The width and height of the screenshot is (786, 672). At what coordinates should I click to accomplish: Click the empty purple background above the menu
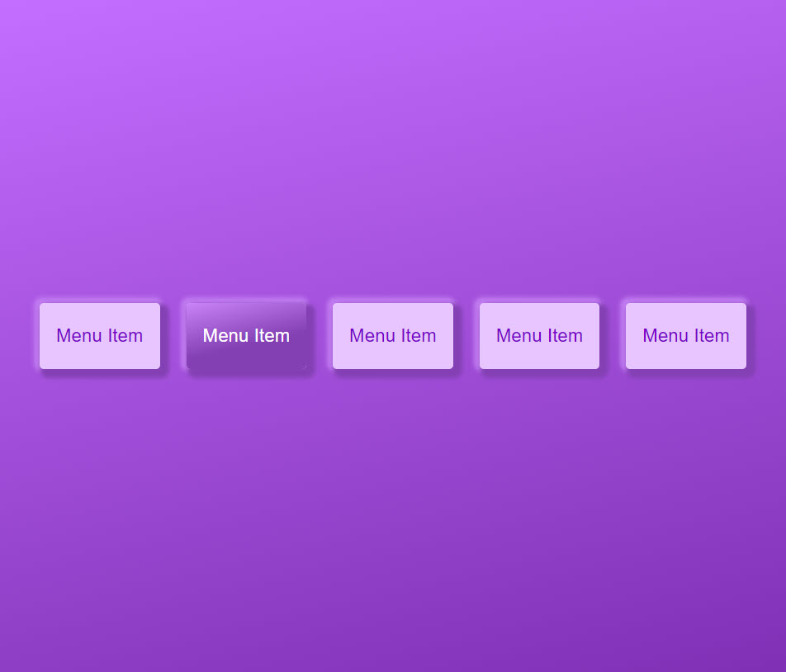click(x=393, y=149)
